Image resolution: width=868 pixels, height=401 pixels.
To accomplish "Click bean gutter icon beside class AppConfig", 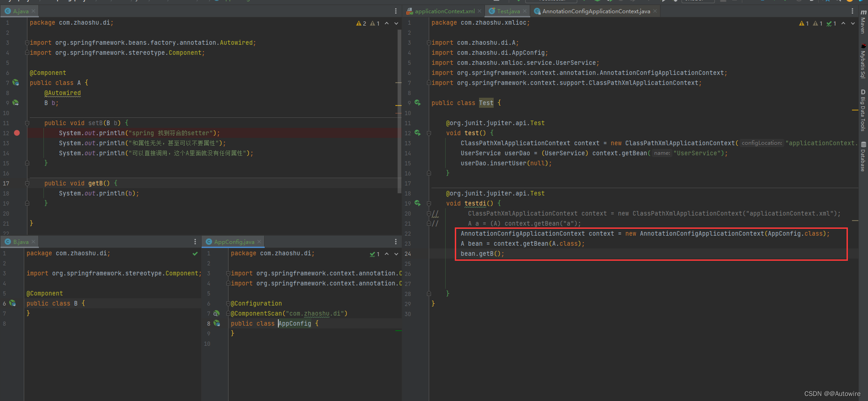I will tap(217, 323).
